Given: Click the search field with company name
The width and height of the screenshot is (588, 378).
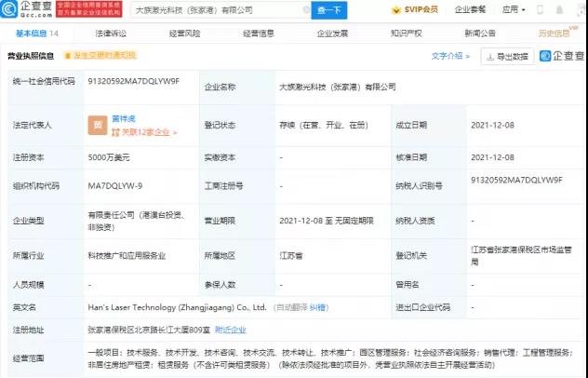Looking at the screenshot, I should pyautogui.click(x=220, y=10).
